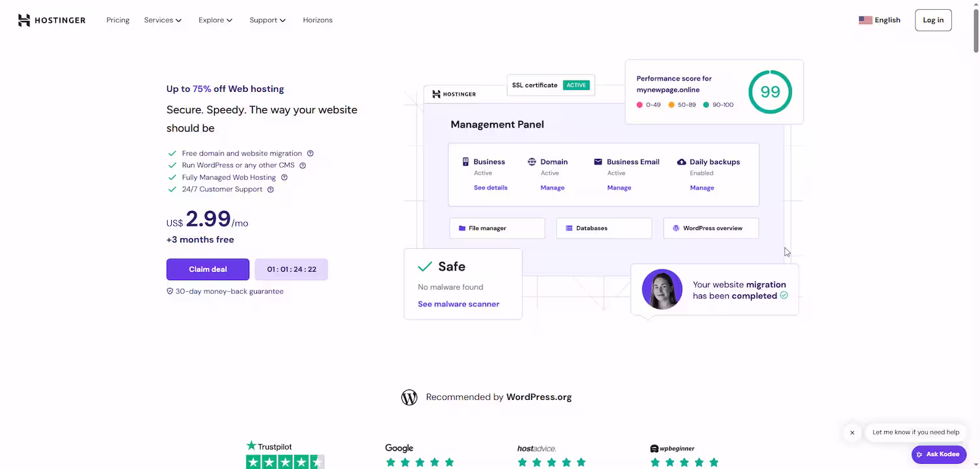Open help icon beside Run WordPress or any CMS

point(303,165)
